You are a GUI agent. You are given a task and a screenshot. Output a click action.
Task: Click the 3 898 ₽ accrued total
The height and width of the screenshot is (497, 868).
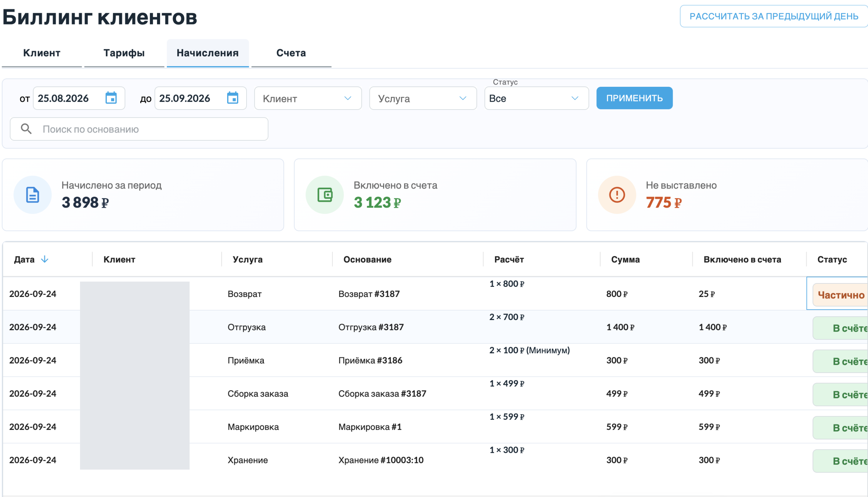click(85, 202)
